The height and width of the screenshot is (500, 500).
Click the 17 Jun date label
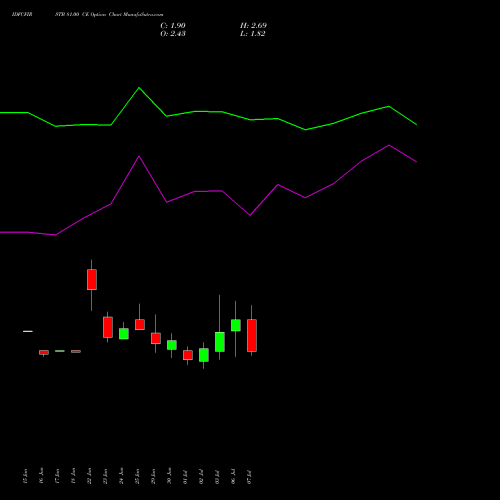pos(57,476)
